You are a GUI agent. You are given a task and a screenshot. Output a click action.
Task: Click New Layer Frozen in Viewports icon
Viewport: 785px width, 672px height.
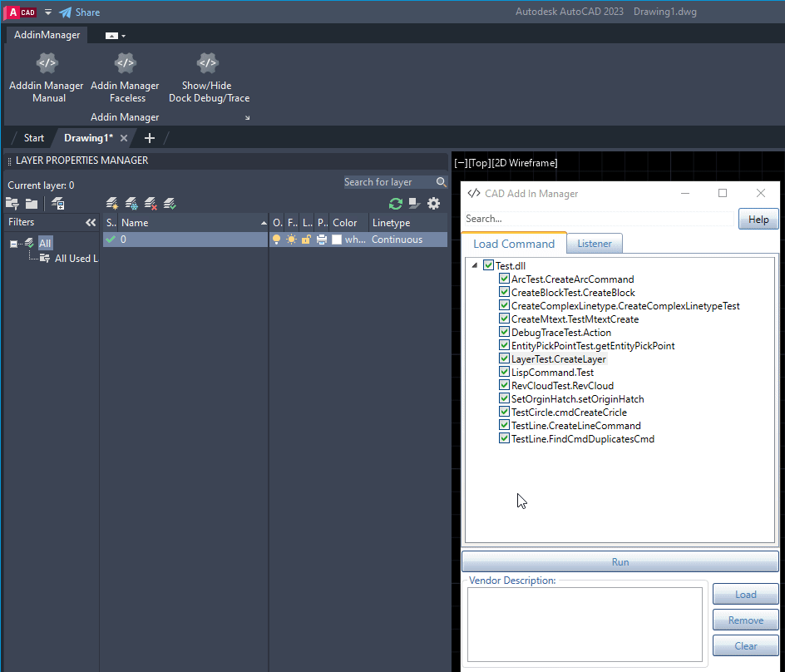pos(131,203)
